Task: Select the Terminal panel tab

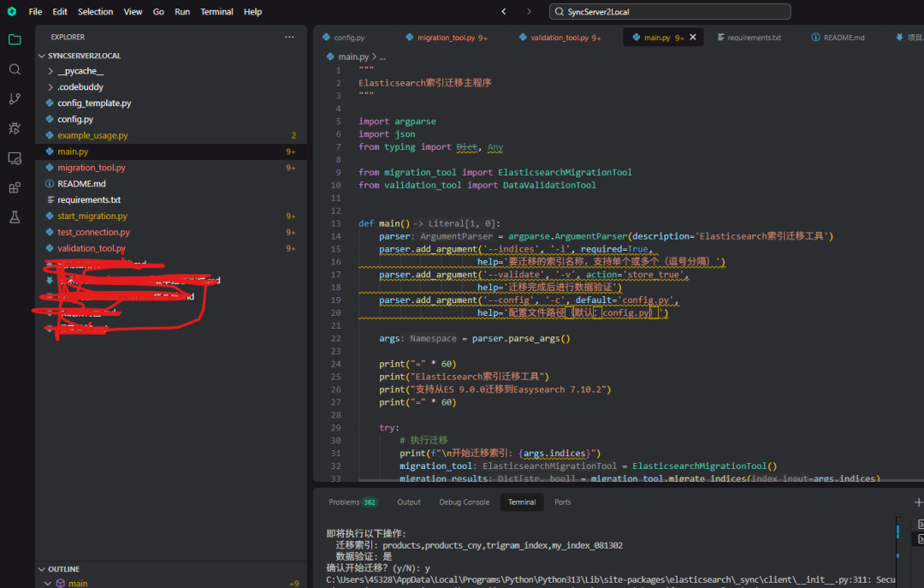Action: (522, 502)
